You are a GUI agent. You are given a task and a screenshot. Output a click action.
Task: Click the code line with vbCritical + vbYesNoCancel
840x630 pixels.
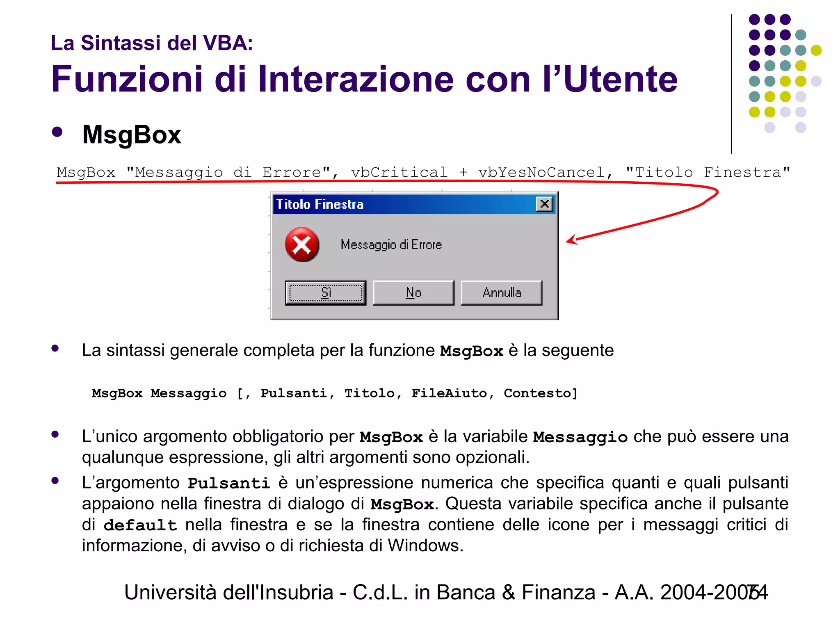423,173
